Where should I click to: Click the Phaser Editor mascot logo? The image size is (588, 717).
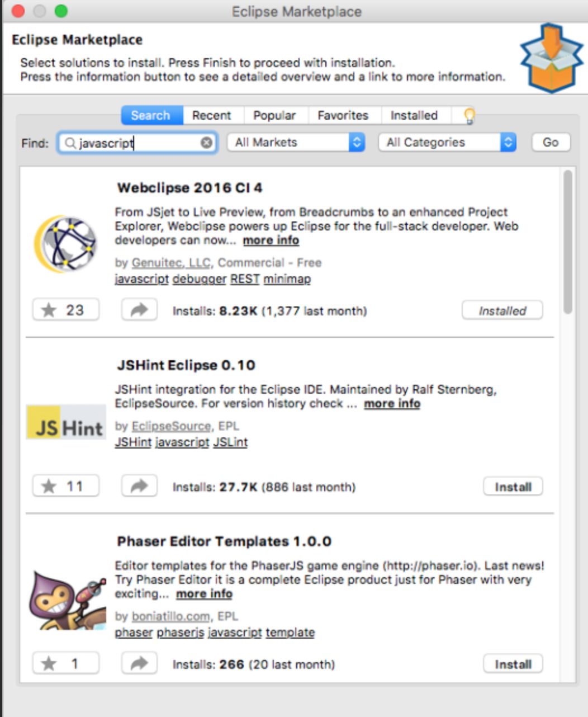(x=68, y=601)
